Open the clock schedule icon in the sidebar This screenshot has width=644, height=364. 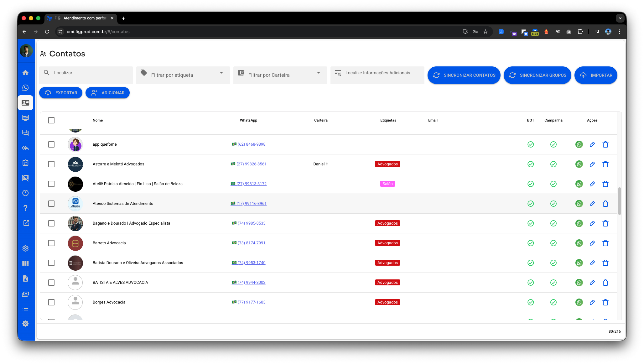(25, 193)
